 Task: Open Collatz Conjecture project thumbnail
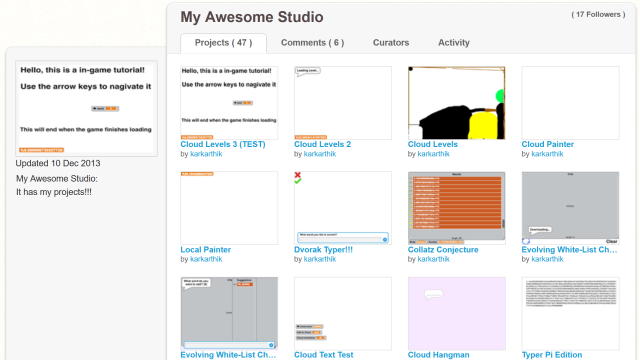coord(456,208)
